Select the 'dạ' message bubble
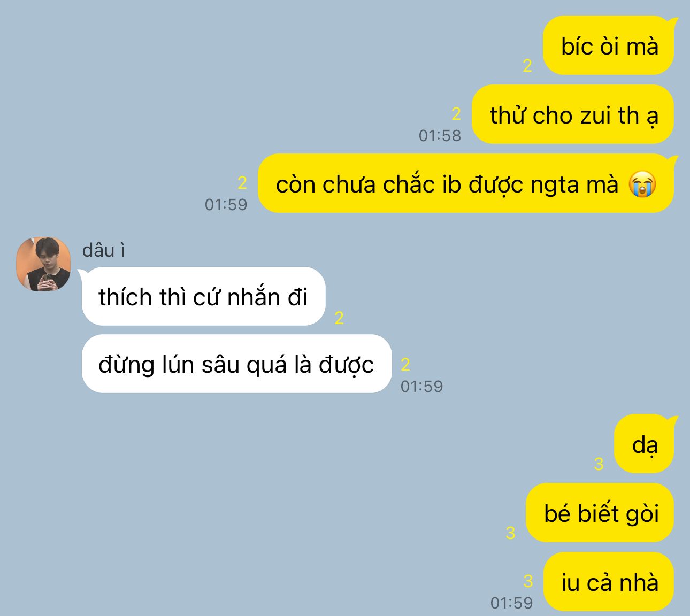This screenshot has width=690, height=616. (x=644, y=444)
